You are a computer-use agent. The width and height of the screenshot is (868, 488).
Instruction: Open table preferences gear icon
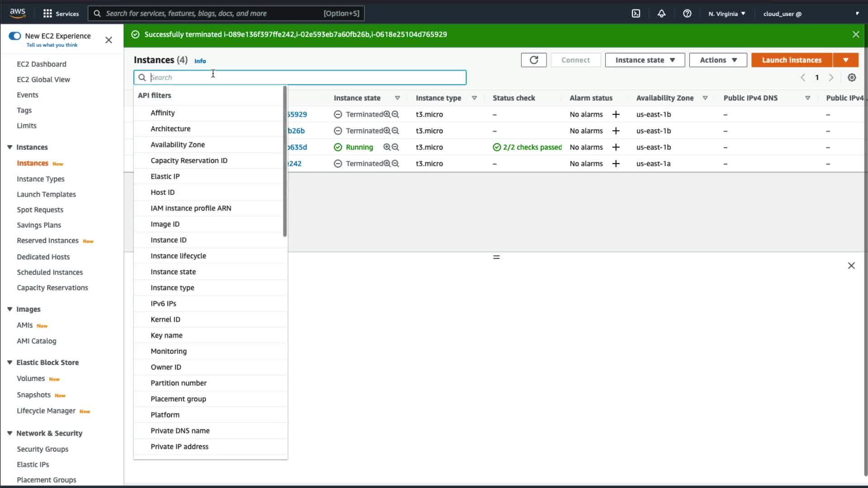coord(852,78)
